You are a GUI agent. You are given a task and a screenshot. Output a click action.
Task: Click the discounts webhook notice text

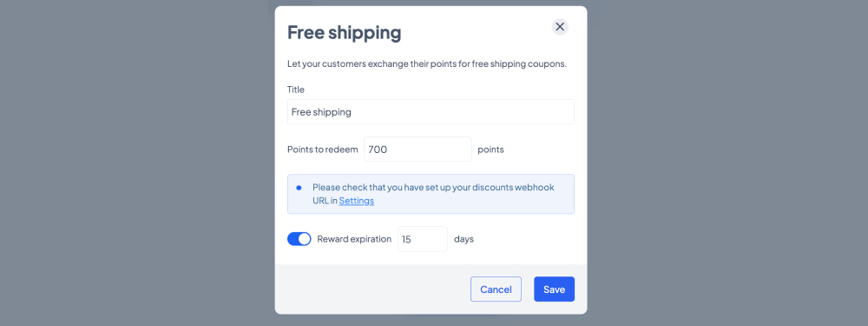(x=433, y=194)
